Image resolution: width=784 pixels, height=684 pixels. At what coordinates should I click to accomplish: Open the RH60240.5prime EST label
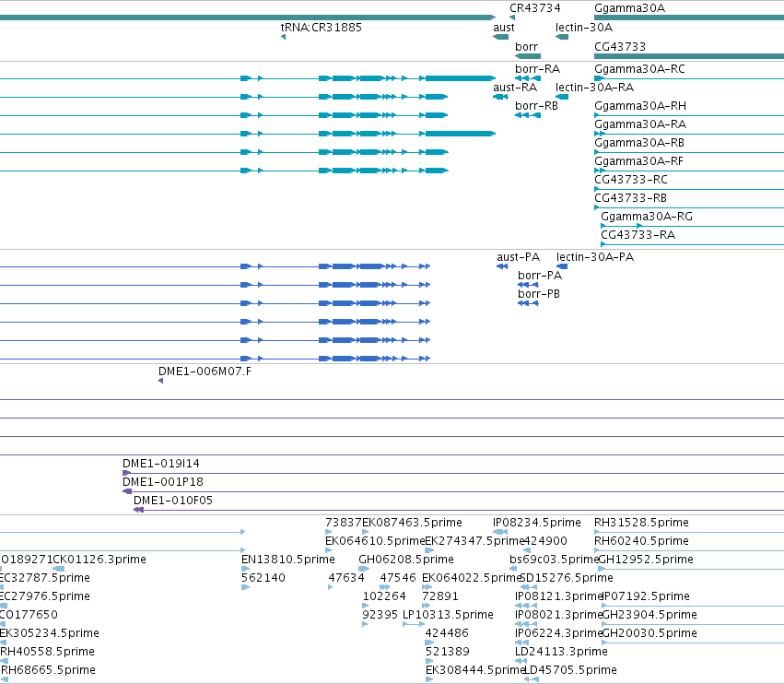pyautogui.click(x=641, y=541)
